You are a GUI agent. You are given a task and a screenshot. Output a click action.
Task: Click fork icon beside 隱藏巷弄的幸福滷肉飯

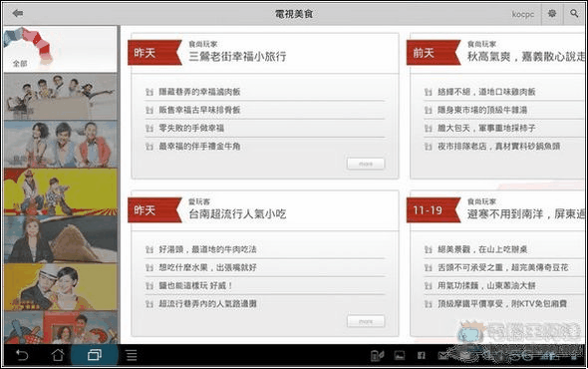(x=149, y=92)
